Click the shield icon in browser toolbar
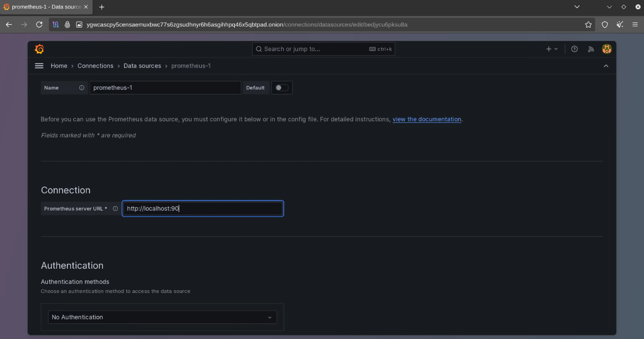 (605, 25)
